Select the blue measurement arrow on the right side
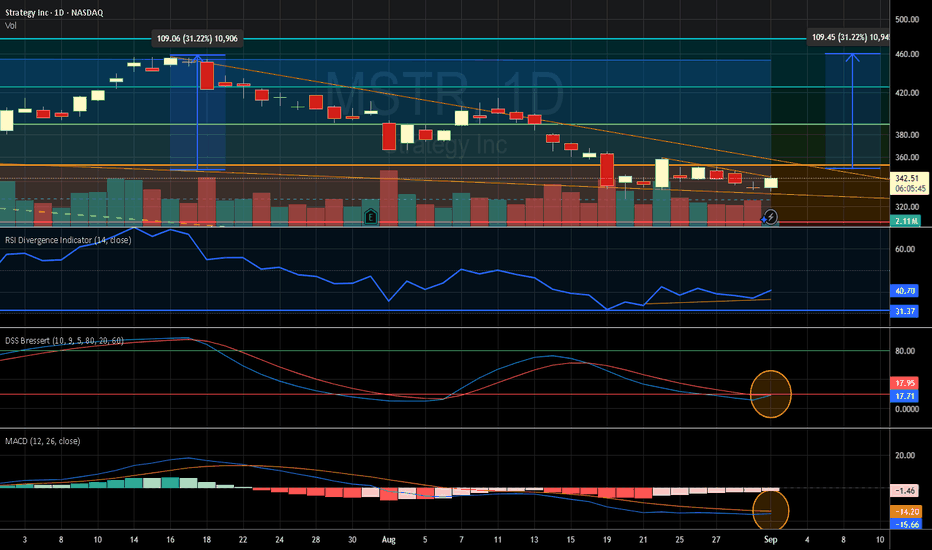The width and height of the screenshot is (932, 550). (x=853, y=111)
